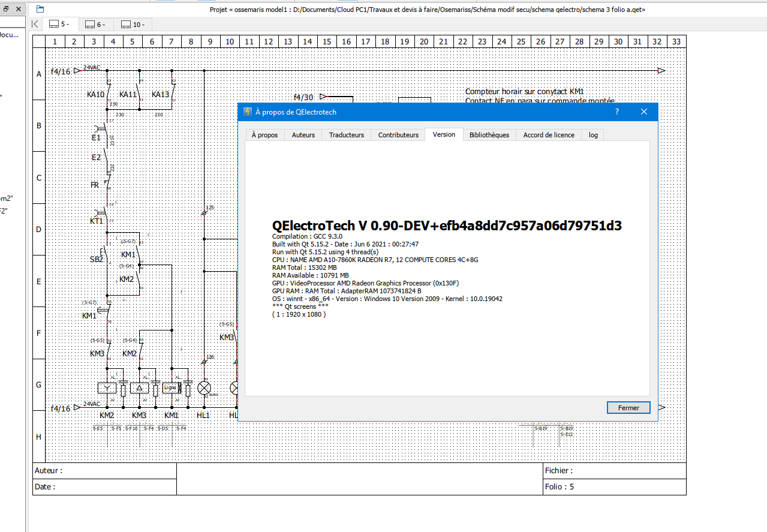Click the QElectrotech lightning icon in dialog title
This screenshot has width=767, height=532.
coord(247,112)
